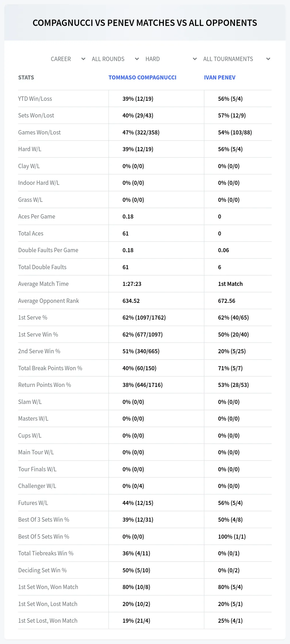Viewport: 290px width, 644px height.
Task: Click the chevron arrow beside ALL ROUNDS
Action: (x=137, y=59)
